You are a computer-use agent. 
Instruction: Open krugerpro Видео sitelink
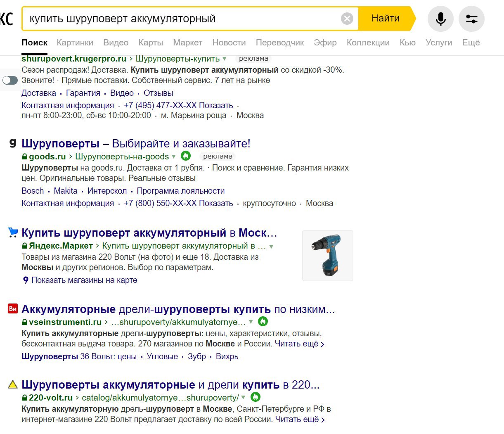coord(122,93)
